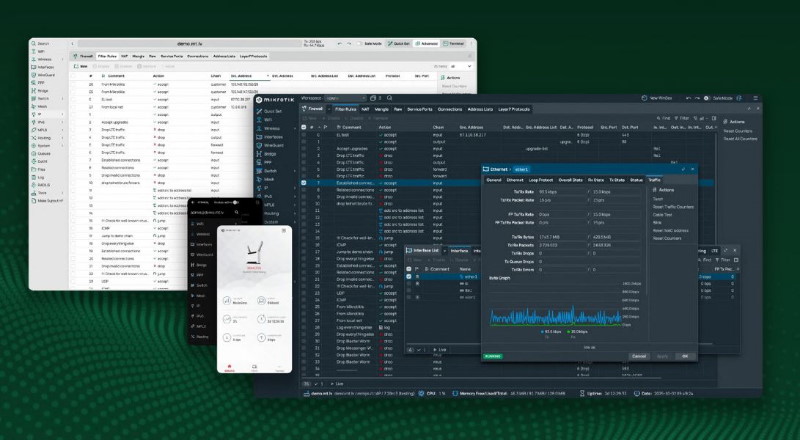Uncheck row 7 checkbox in dark firewall table
Image resolution: width=800 pixels, height=440 pixels.
tap(304, 183)
